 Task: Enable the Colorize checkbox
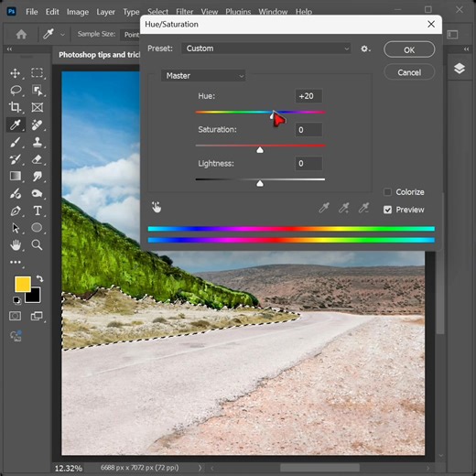coord(387,192)
